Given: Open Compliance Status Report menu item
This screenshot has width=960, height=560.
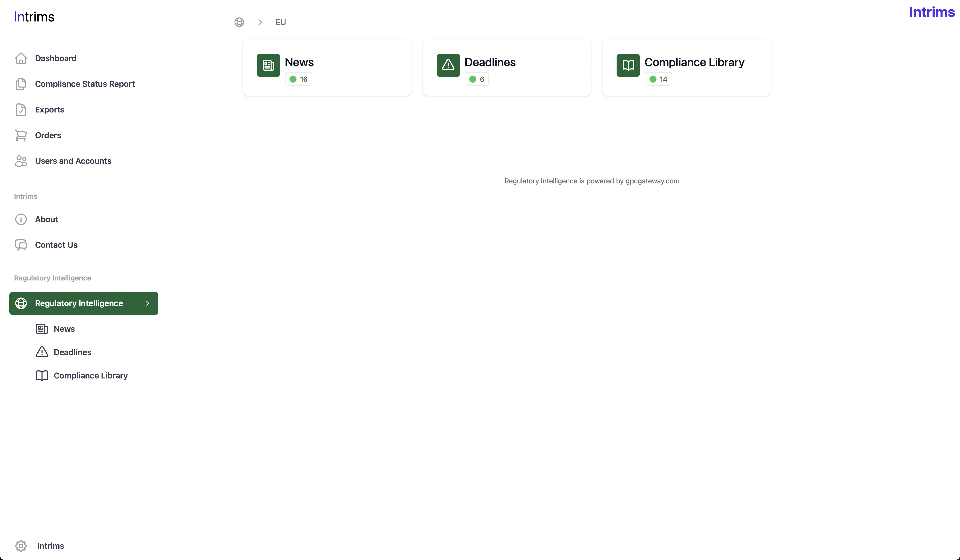Looking at the screenshot, I should 85,84.
